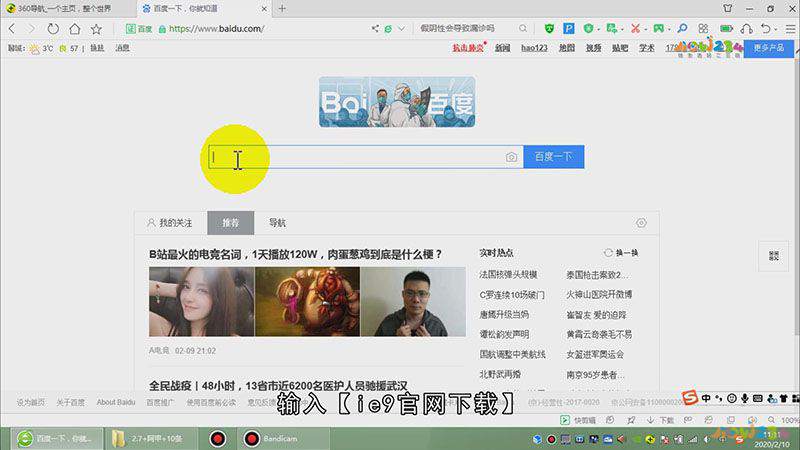Click the camera image search icon
The height and width of the screenshot is (450, 800).
(x=511, y=157)
